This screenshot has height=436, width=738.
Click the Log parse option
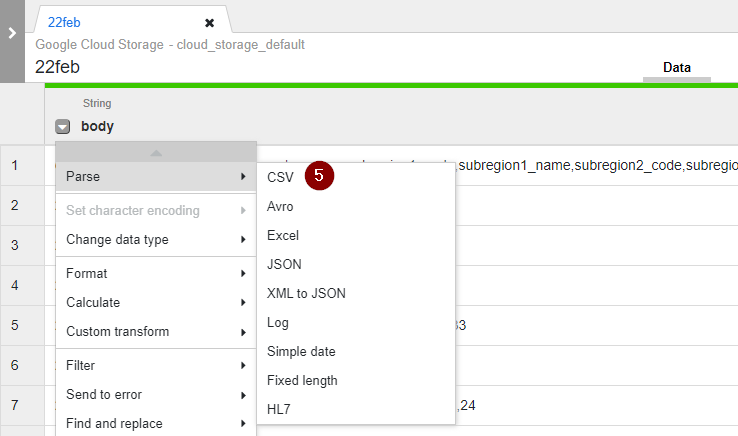tap(278, 322)
